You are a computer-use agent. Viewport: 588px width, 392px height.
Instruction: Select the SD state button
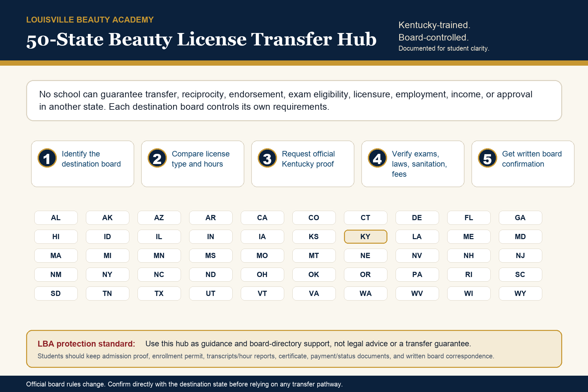pos(56,293)
